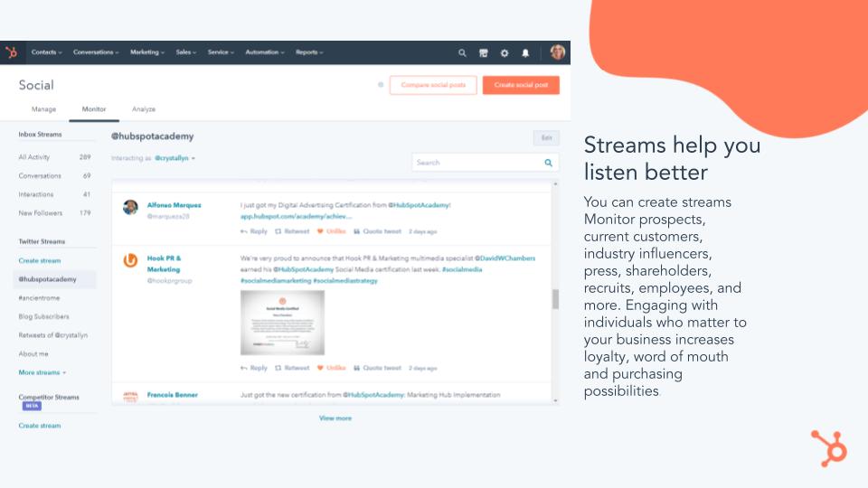This screenshot has width=868, height=488.
Task: Select the Blog Subscribers stream
Action: coord(43,317)
